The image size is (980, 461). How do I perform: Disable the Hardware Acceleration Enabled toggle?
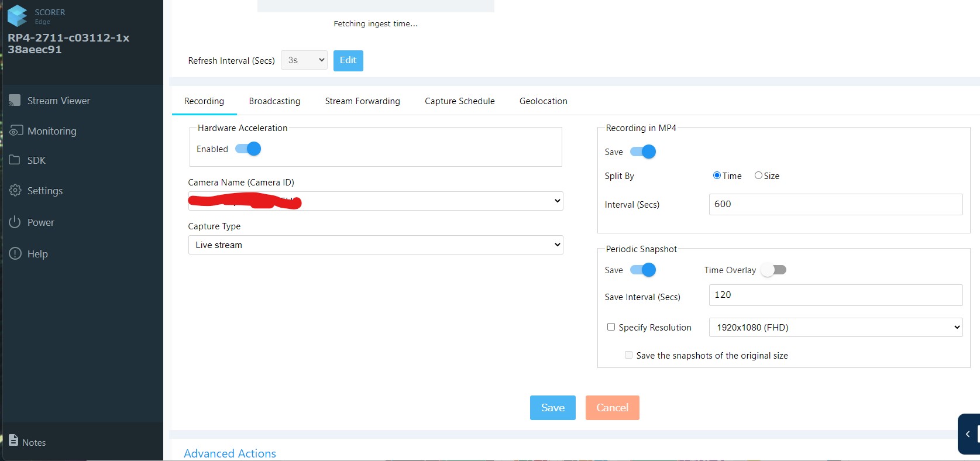[248, 149]
